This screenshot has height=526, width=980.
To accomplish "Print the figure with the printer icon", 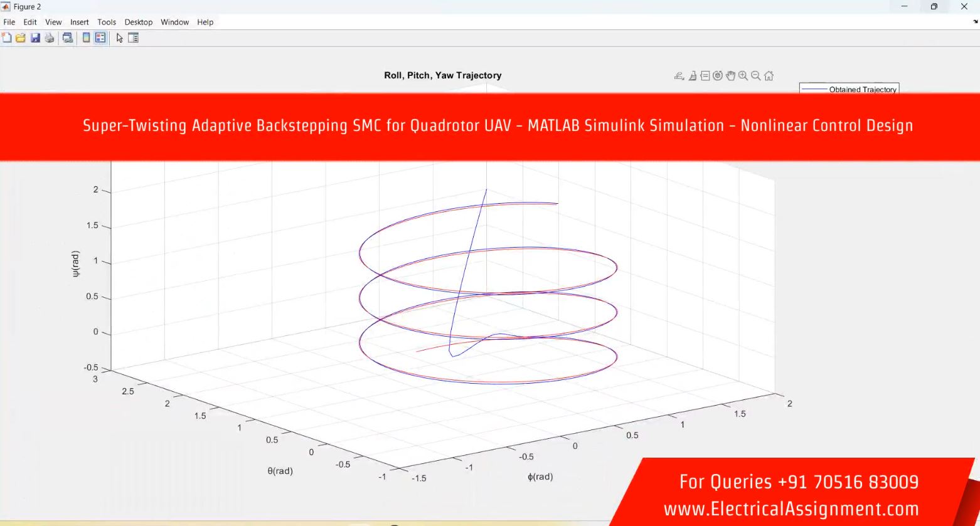I will click(x=50, y=38).
